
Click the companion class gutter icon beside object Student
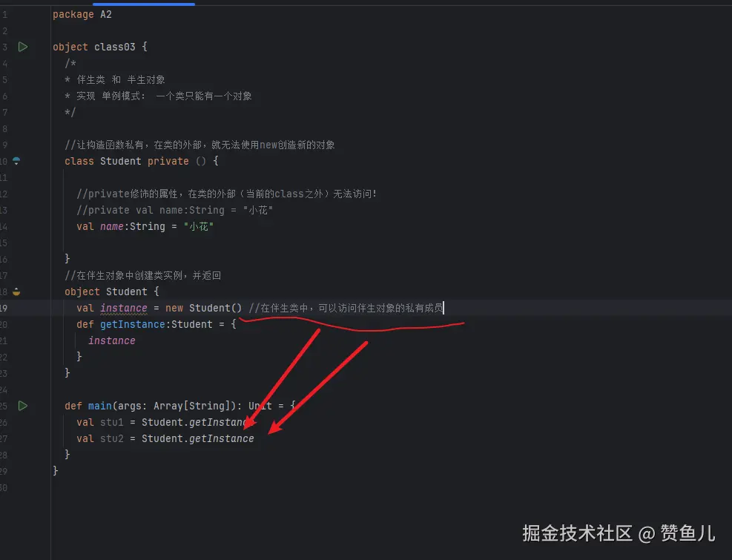(16, 291)
